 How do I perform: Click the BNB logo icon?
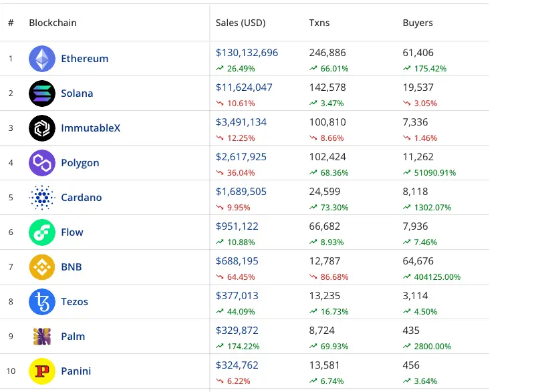(x=42, y=267)
